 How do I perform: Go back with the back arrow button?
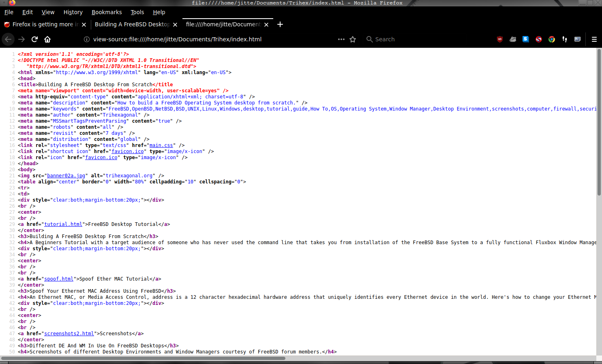coord(8,39)
